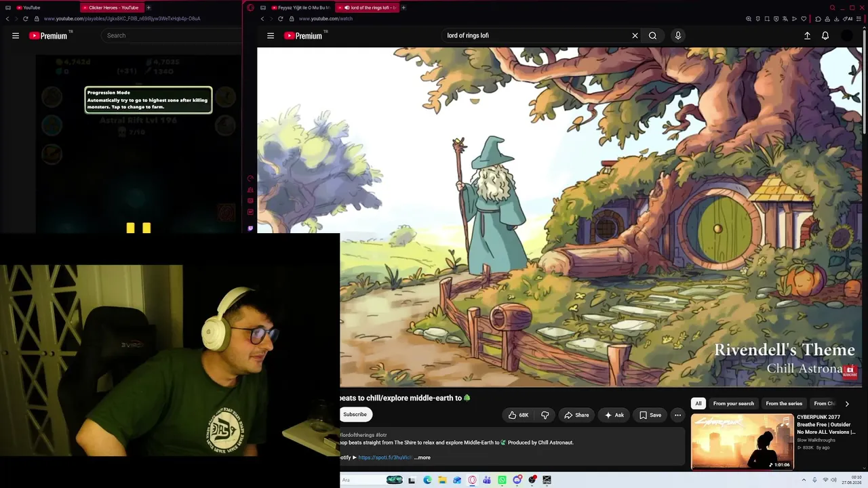Open YouTube notifications bell
Viewport: 868px width, 488px height.
(825, 36)
